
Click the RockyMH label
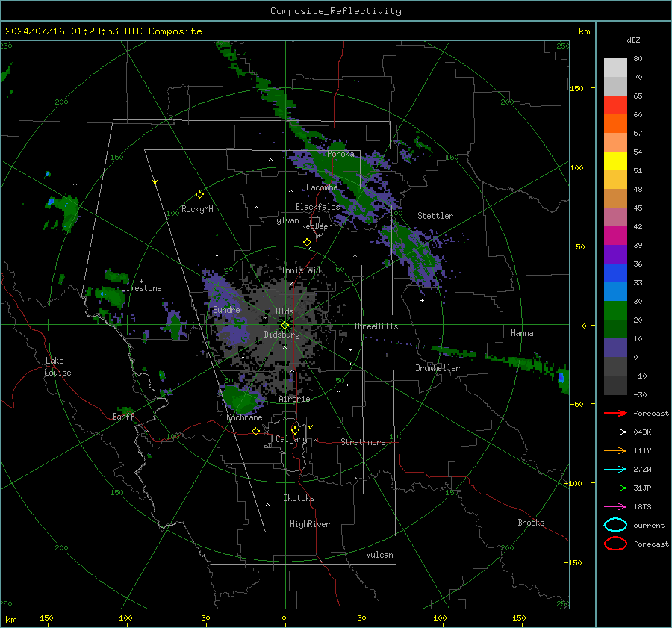click(197, 209)
